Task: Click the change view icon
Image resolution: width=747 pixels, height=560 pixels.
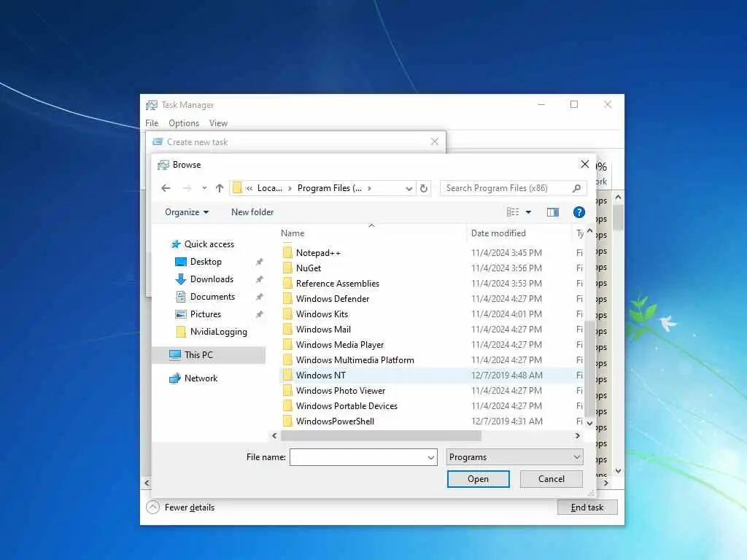Action: tap(513, 212)
